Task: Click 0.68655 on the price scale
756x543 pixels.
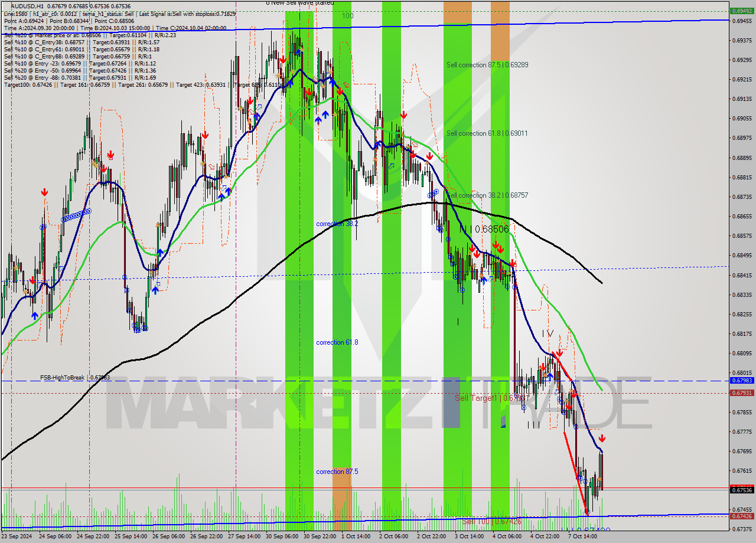Action: 742,216
